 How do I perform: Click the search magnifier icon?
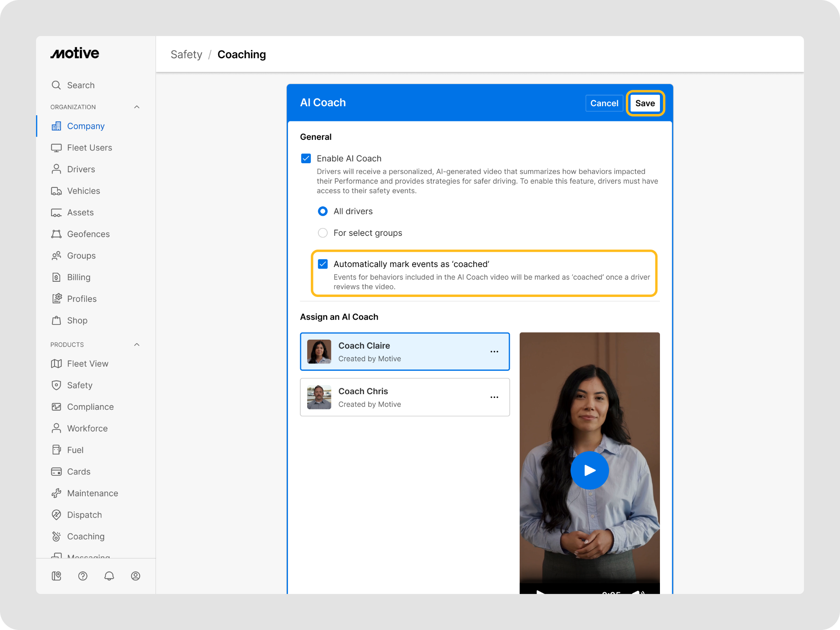pyautogui.click(x=56, y=85)
